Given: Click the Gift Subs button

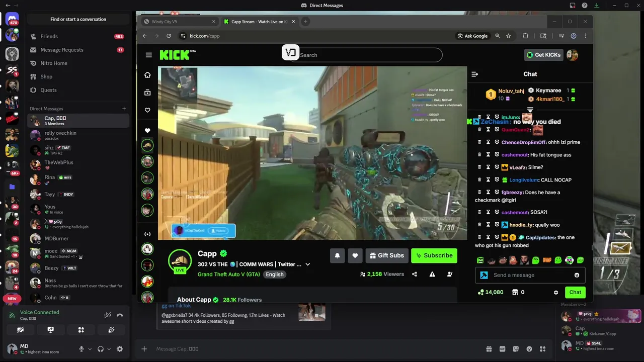Looking at the screenshot, I should 386,255.
